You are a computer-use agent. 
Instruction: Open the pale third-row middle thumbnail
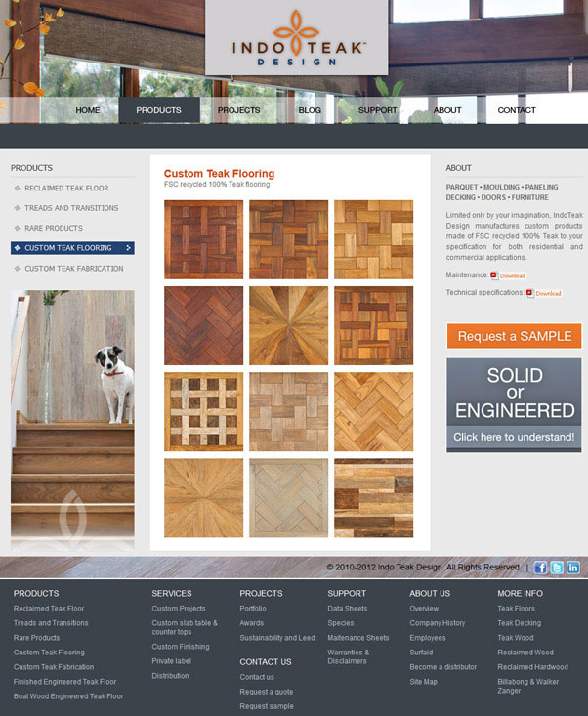coord(288,412)
